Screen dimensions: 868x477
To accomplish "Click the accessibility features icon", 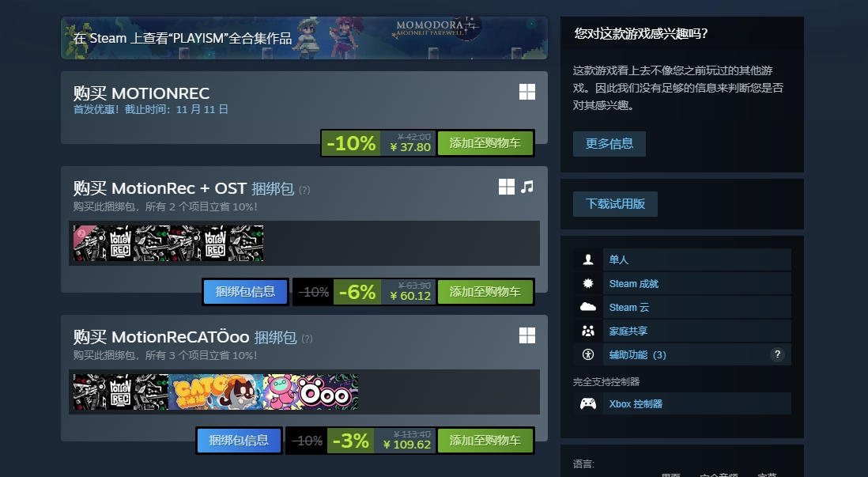I will (x=588, y=354).
